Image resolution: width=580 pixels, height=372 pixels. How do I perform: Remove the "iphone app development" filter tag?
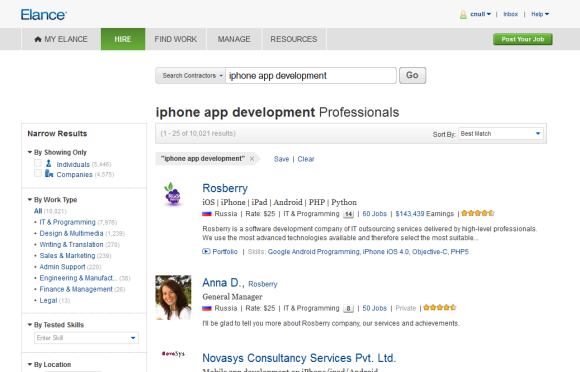(x=252, y=159)
